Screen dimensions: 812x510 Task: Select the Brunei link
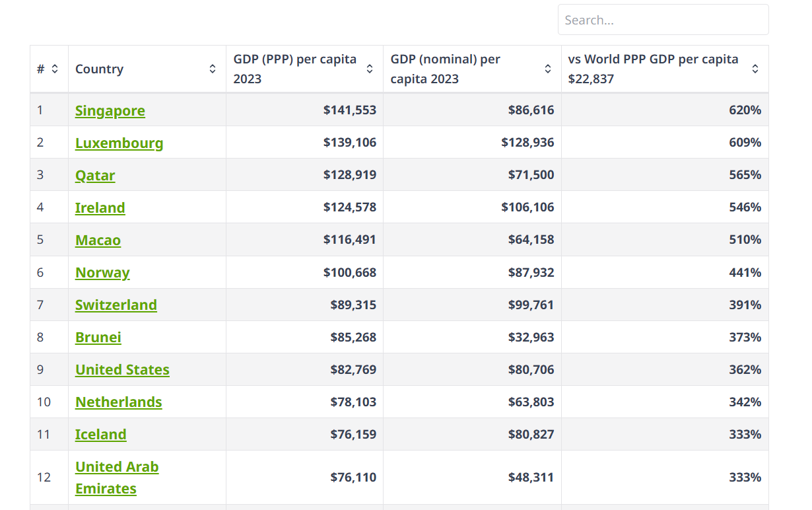pyautogui.click(x=98, y=337)
